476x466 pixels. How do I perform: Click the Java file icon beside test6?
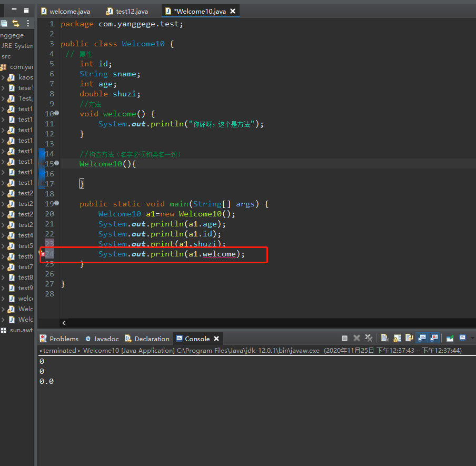11,256
